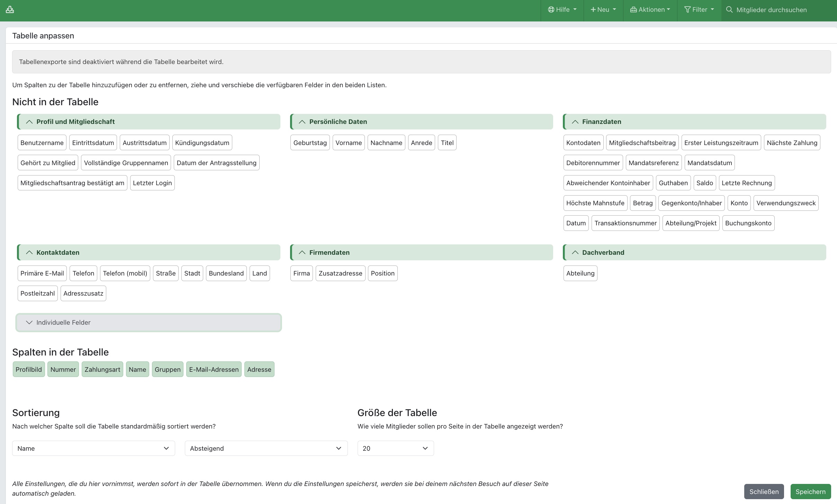Click the Abteilung chip under Dachverband
The height and width of the screenshot is (504, 837).
click(x=580, y=273)
